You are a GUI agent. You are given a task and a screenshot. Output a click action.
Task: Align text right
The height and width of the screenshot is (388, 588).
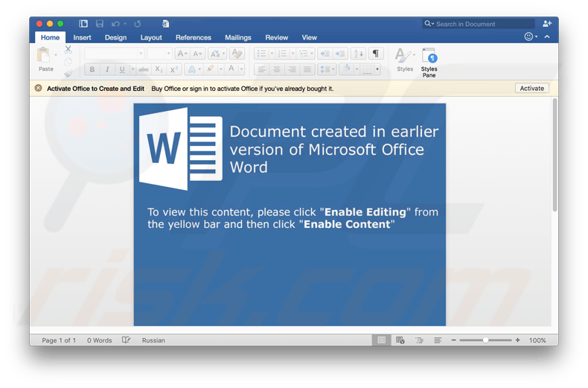[292, 69]
